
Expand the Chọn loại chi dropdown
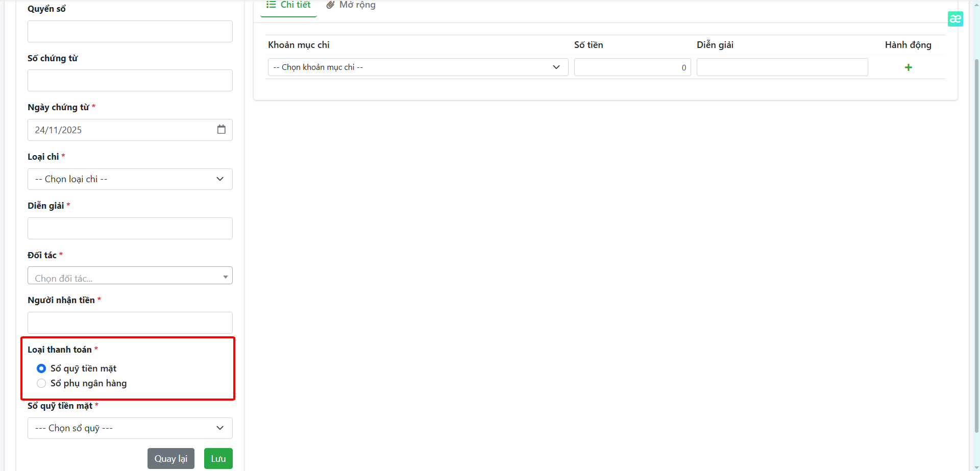pos(130,179)
